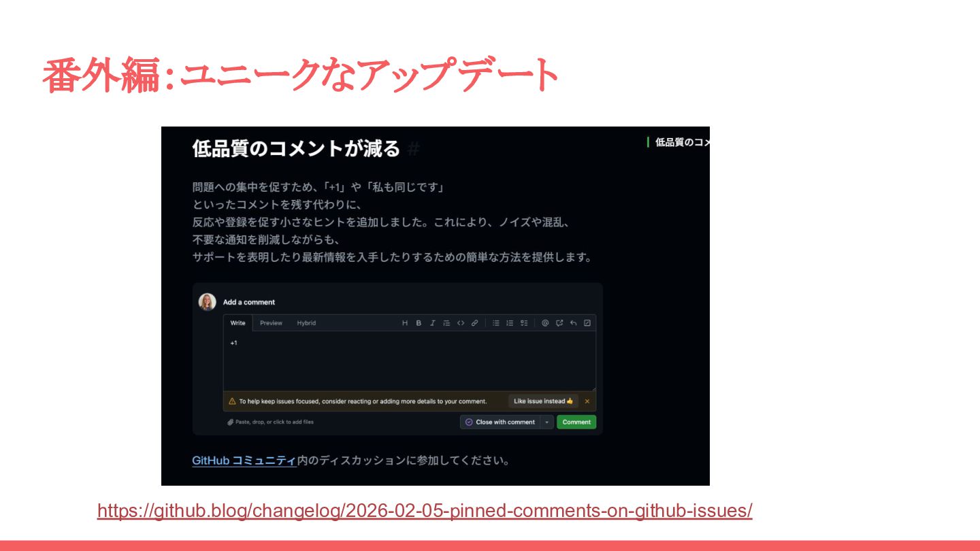Click the warning triangle icon in the notice
This screenshot has height=551, width=980.
click(232, 401)
